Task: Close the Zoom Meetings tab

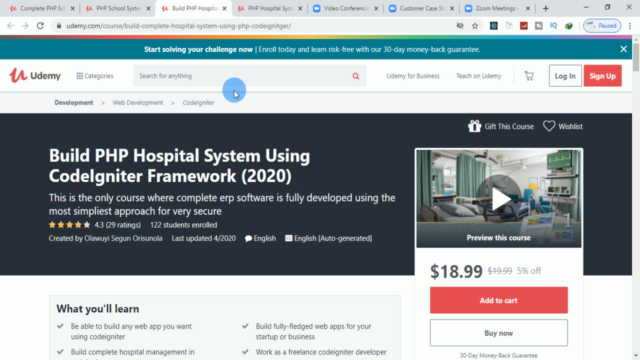Action: [528, 8]
